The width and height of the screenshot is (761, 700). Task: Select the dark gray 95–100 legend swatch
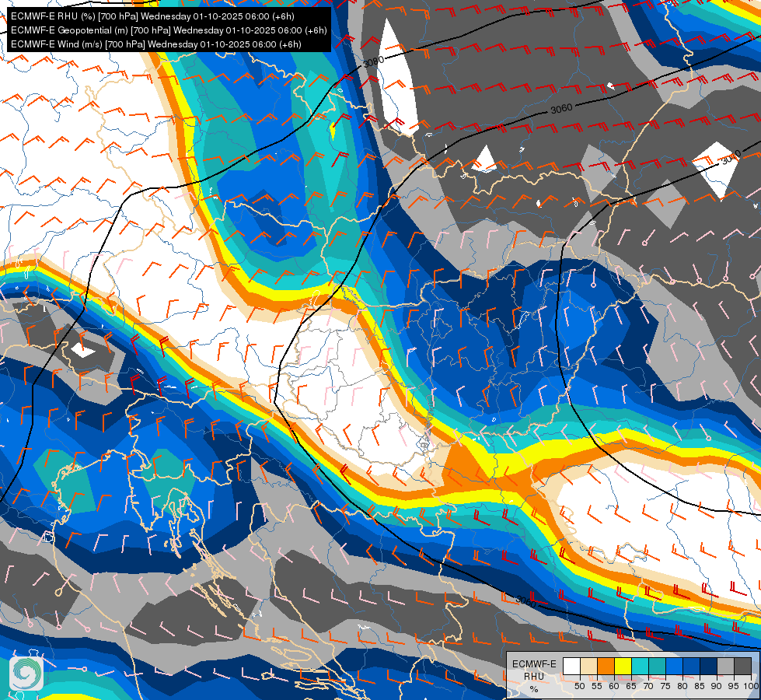click(x=742, y=666)
